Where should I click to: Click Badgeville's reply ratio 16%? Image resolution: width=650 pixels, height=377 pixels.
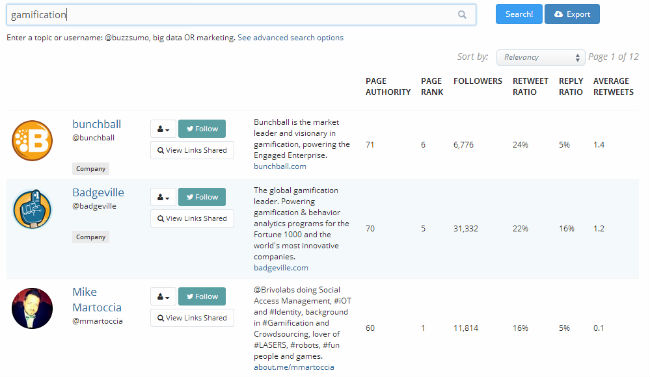(x=566, y=229)
